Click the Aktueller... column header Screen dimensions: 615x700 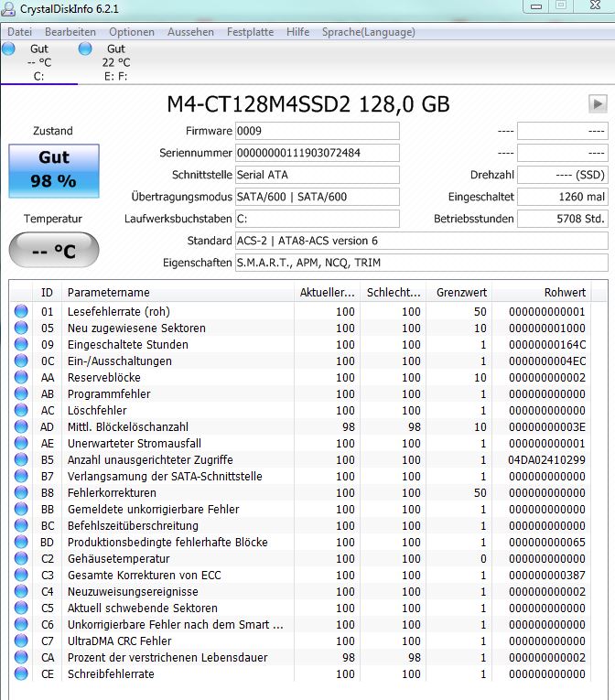327,293
